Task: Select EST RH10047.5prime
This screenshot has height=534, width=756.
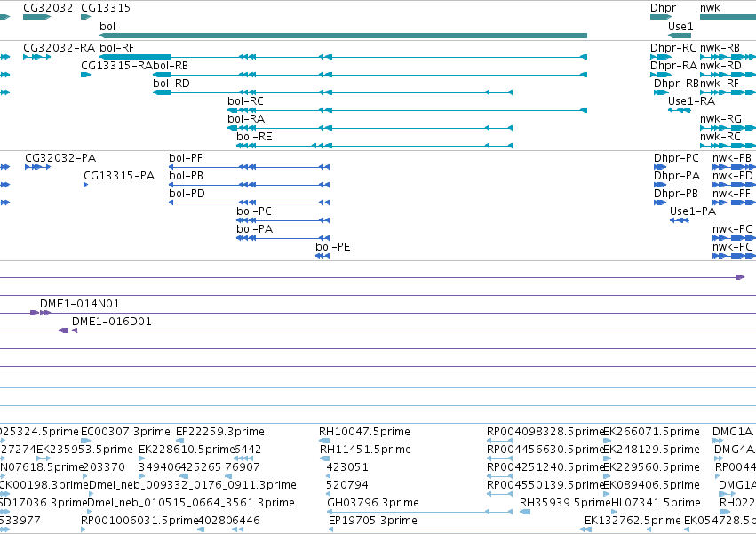Action: click(324, 441)
